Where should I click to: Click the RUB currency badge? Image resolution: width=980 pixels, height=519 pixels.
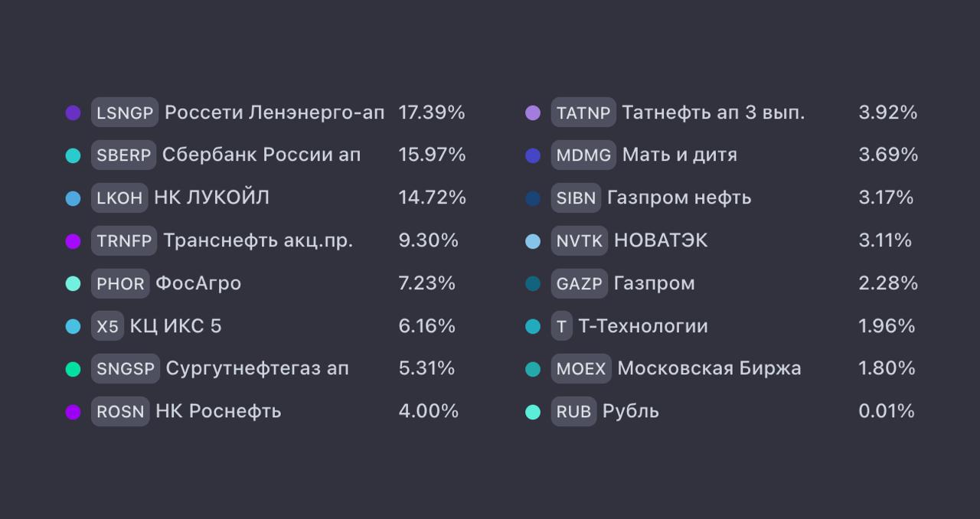point(573,412)
